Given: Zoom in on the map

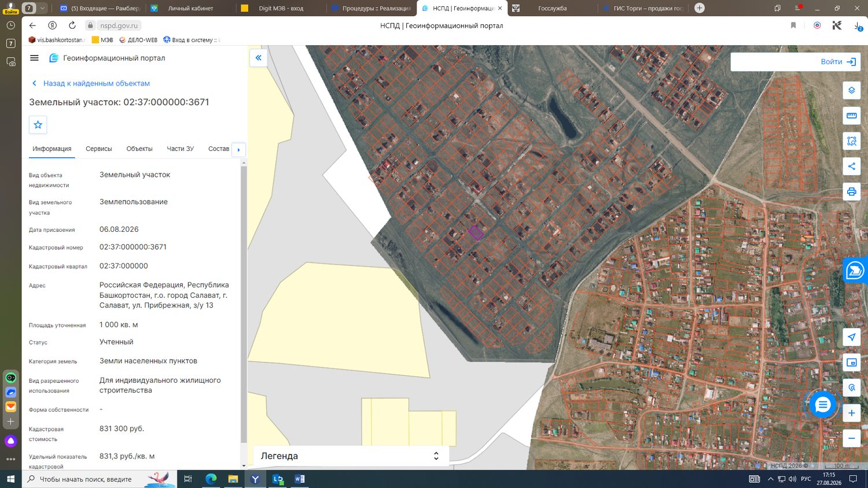Looking at the screenshot, I should coord(851,413).
